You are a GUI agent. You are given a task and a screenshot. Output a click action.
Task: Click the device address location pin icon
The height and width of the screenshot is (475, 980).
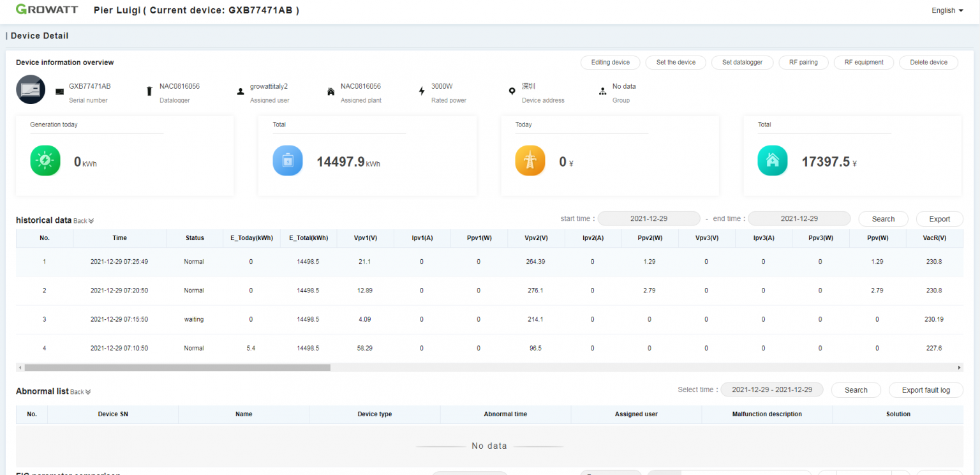(x=512, y=91)
